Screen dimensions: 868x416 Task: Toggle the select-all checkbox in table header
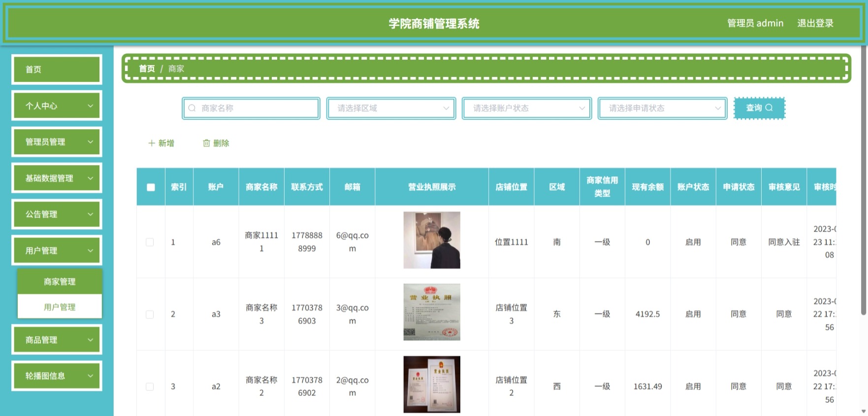(x=151, y=187)
